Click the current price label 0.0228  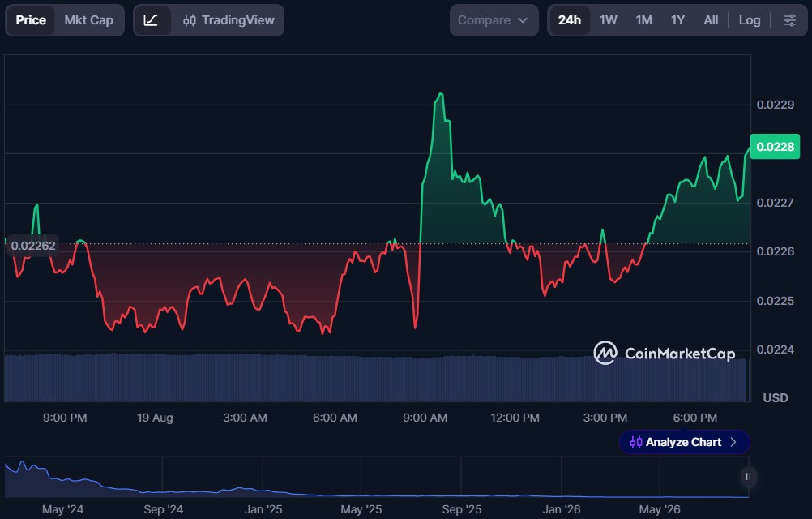tap(775, 147)
